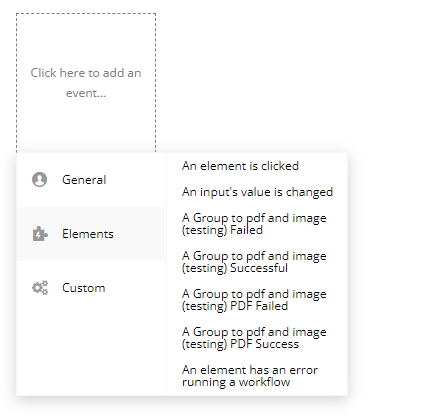Select the Elements event category
This screenshot has height=417, width=428.
coord(91,234)
